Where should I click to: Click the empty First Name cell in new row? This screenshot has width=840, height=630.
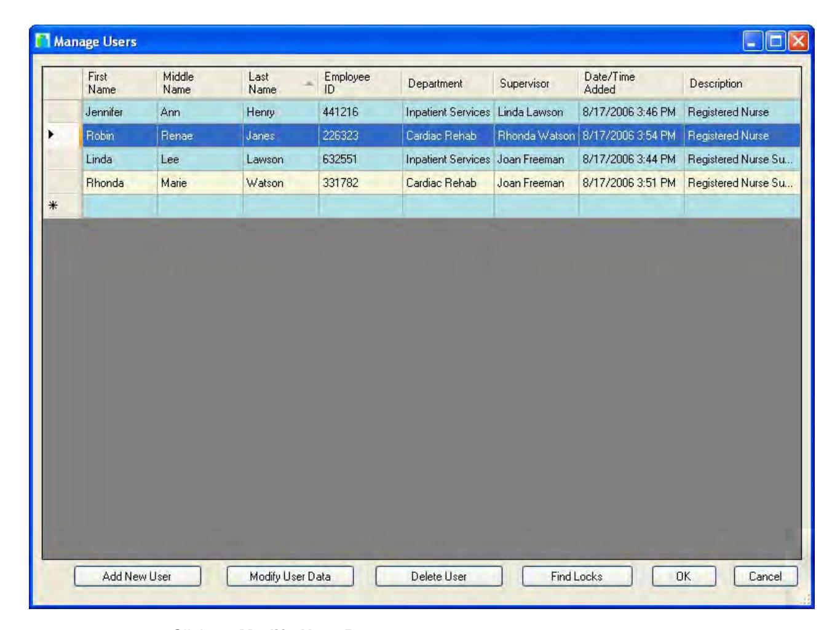pyautogui.click(x=119, y=206)
